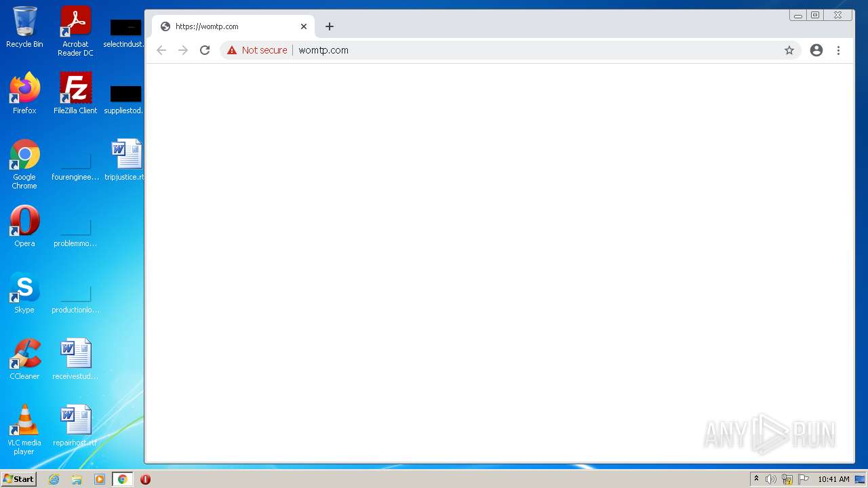Switch to Chrome taskbar button
The height and width of the screenshot is (488, 868).
pos(122,479)
